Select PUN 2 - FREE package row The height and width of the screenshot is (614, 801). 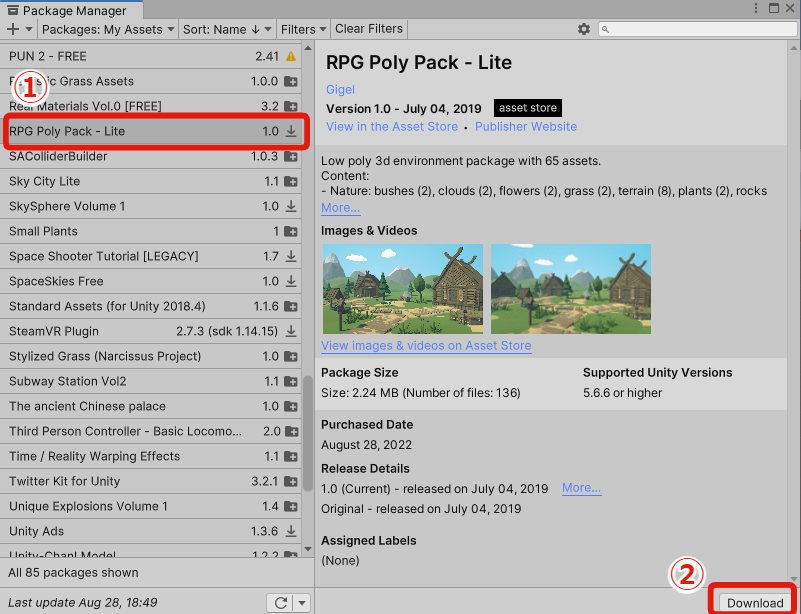[x=151, y=56]
